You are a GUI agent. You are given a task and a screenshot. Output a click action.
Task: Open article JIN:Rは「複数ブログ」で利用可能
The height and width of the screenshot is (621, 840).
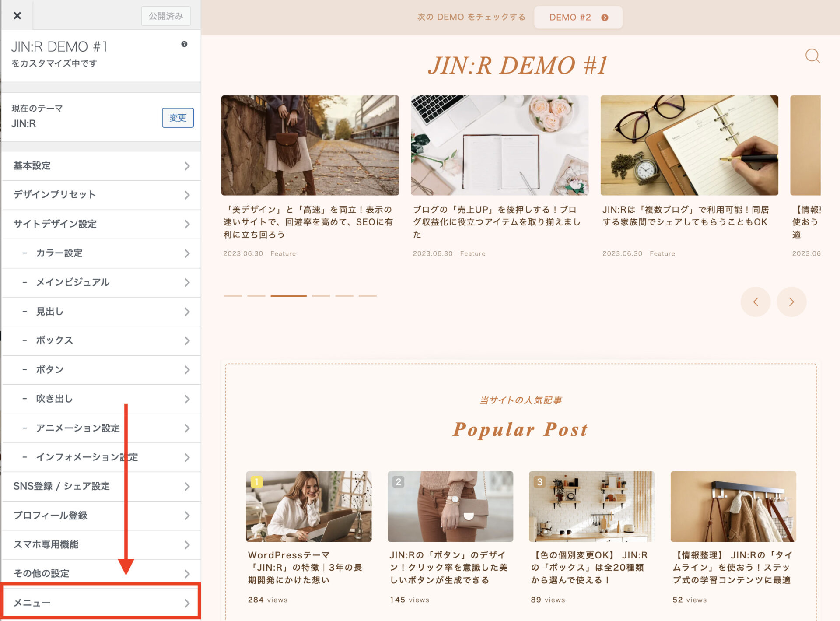click(686, 216)
